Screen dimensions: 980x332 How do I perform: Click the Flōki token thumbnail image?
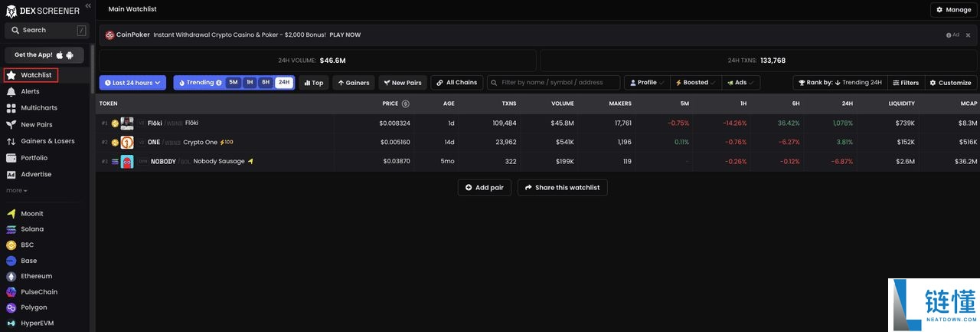pos(127,123)
